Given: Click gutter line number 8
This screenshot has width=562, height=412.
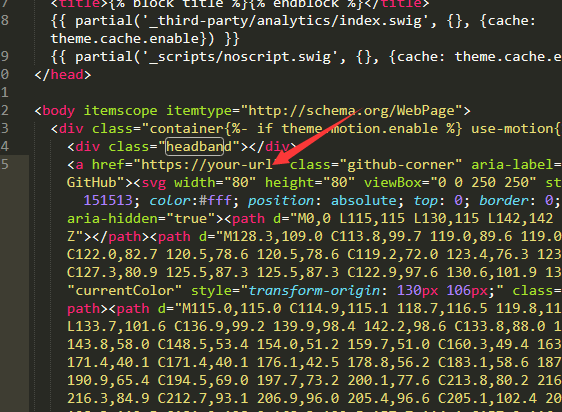Looking at the screenshot, I should click(x=5, y=20).
